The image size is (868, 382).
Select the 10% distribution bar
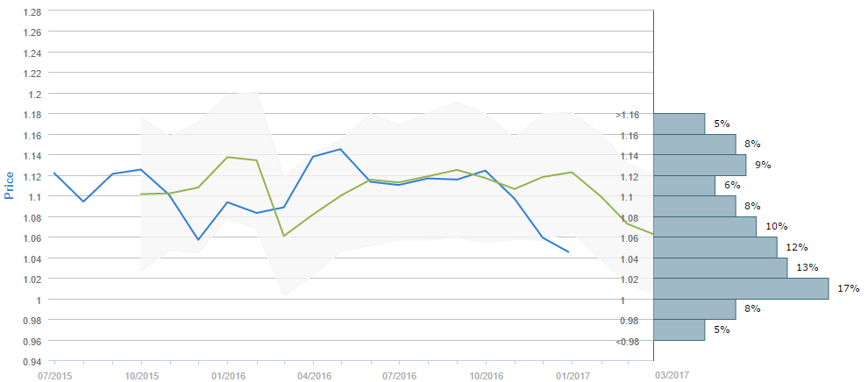(x=704, y=227)
